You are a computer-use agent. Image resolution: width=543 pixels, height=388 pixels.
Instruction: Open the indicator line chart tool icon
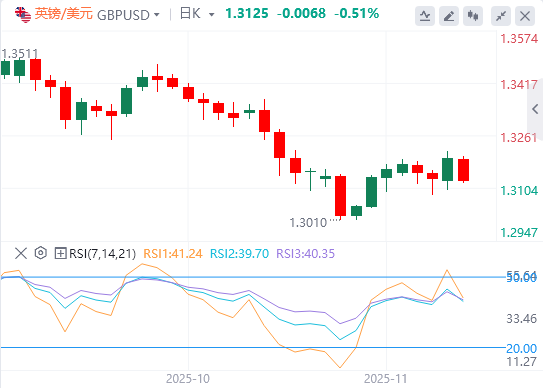(425, 16)
